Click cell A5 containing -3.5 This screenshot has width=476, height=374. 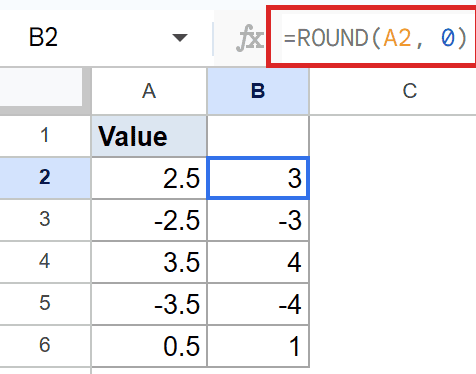click(x=149, y=304)
